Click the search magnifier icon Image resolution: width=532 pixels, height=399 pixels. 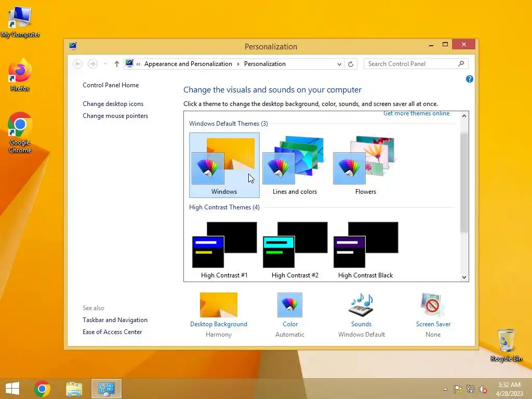[461, 64]
